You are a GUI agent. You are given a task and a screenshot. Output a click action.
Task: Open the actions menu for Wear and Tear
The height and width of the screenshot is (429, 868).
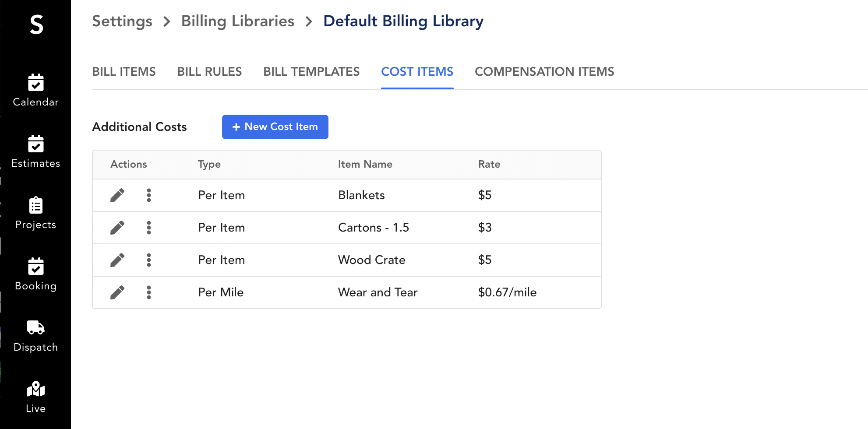pyautogui.click(x=149, y=292)
